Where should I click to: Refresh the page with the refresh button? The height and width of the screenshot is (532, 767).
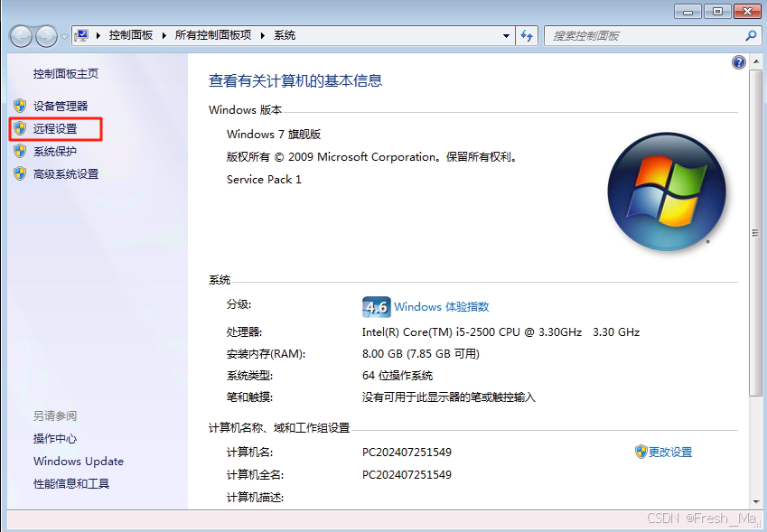(527, 36)
